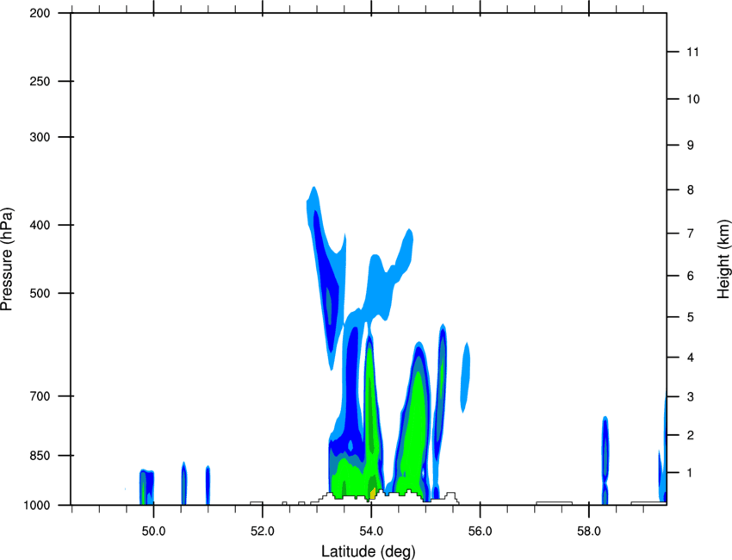Image resolution: width=732 pixels, height=560 pixels.
Task: Click the 'Latitude (deg)' axis title
Action: [368, 551]
